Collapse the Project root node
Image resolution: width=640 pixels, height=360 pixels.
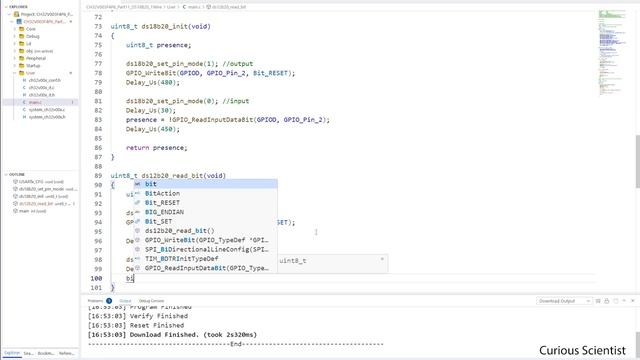(10, 14)
